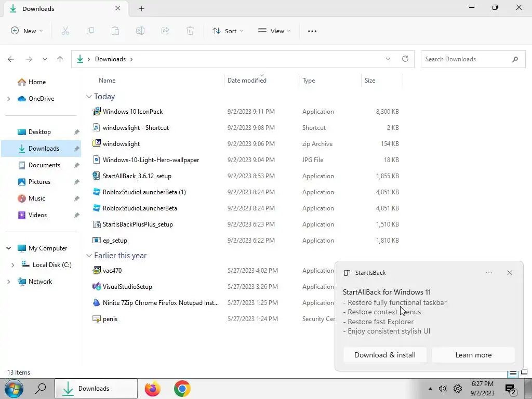
Task: Collapse the My Computer tree node
Action: coord(9,248)
